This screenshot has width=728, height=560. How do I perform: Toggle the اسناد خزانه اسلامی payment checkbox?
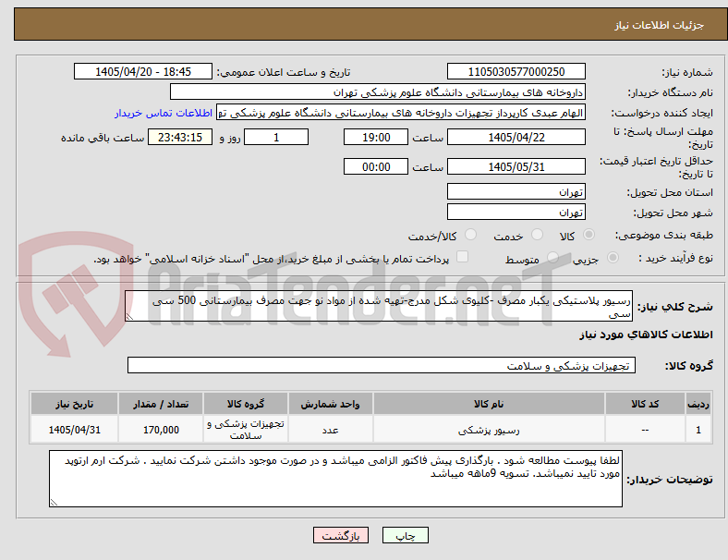coord(462,257)
